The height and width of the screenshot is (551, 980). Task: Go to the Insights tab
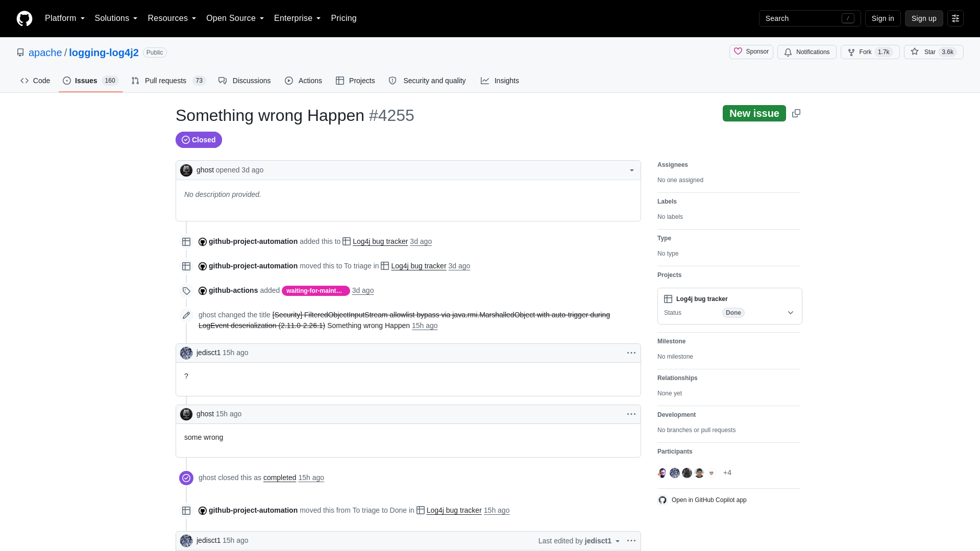tap(500, 81)
